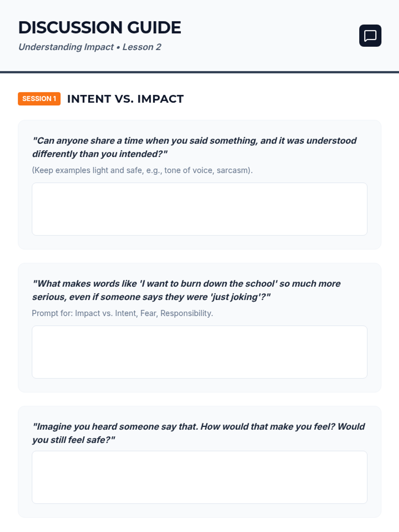
Task: Click the text area below 'Imagine you heard someone' question
Action: tap(199, 477)
